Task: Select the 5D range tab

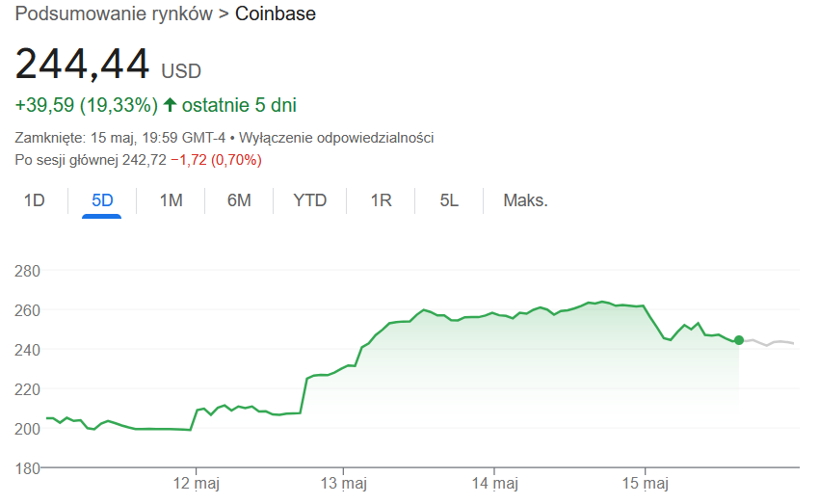Action: (102, 200)
